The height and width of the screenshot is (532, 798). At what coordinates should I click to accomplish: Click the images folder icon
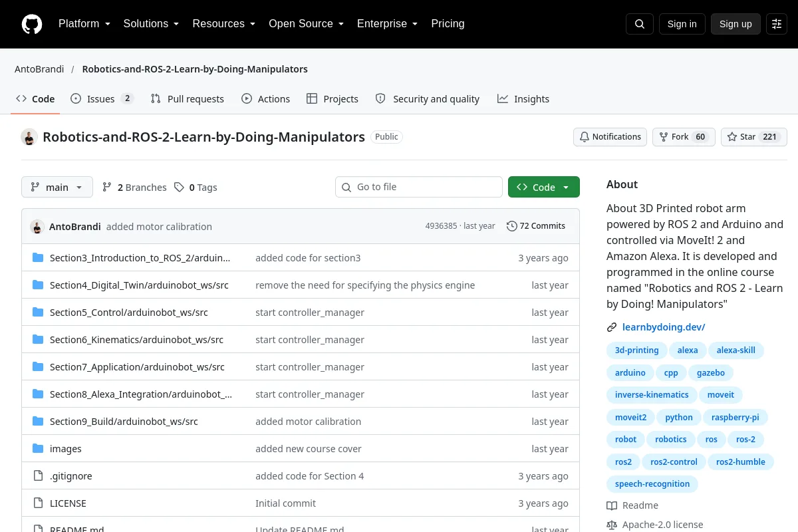(x=38, y=449)
